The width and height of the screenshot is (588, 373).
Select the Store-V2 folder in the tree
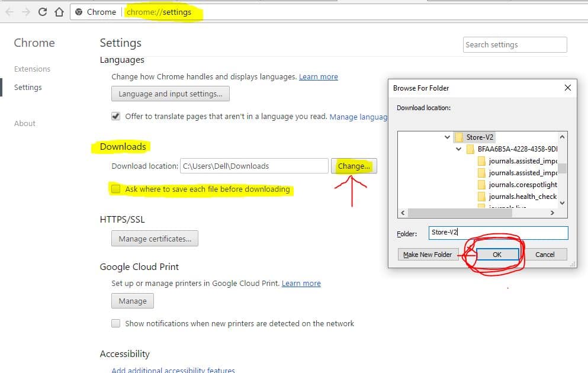[x=480, y=137]
